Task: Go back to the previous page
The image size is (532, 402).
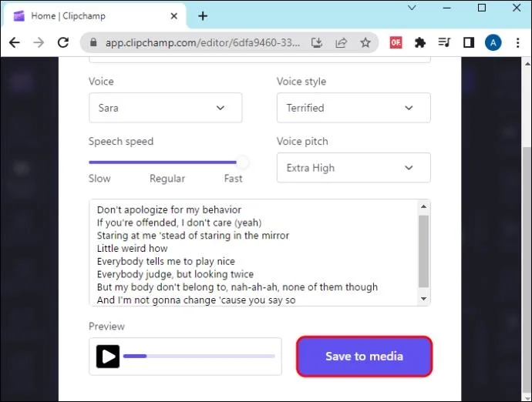Action: [x=15, y=43]
